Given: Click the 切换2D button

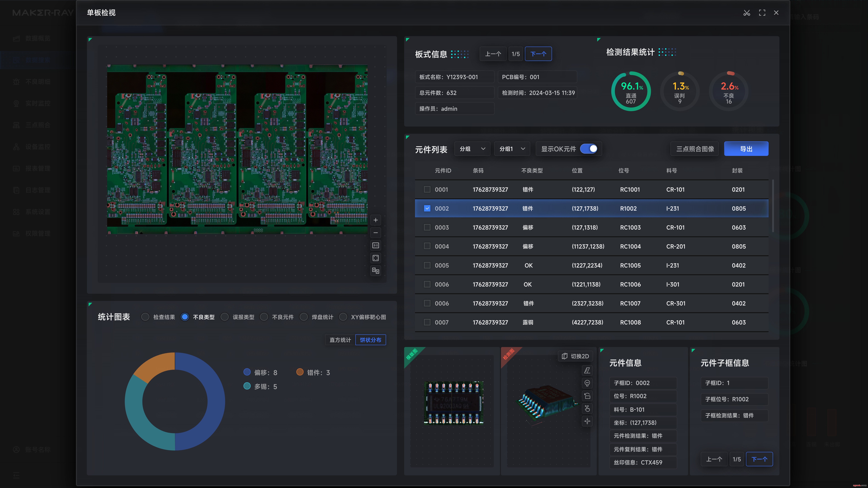Looking at the screenshot, I should click(576, 356).
